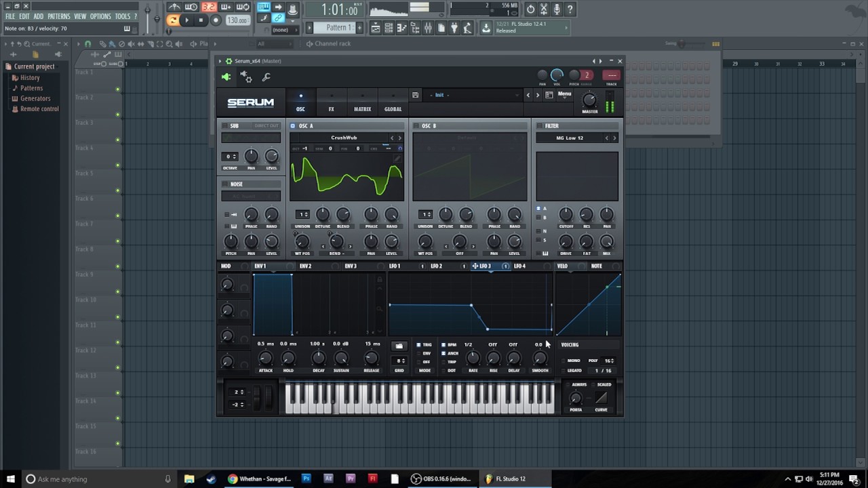The height and width of the screenshot is (488, 868).
Task: Switch to the FX tab in Serum
Action: [x=331, y=103]
